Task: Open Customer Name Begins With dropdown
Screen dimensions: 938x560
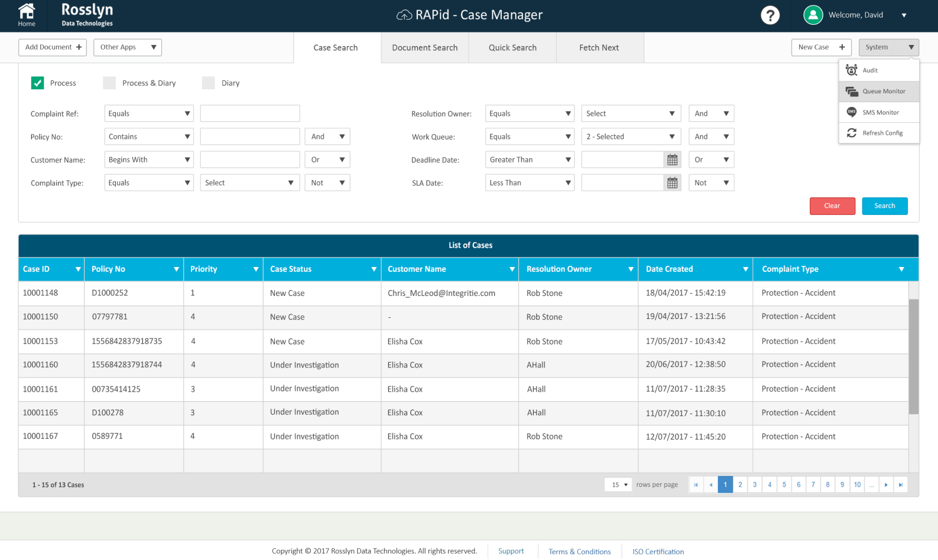Action: pyautogui.click(x=149, y=159)
